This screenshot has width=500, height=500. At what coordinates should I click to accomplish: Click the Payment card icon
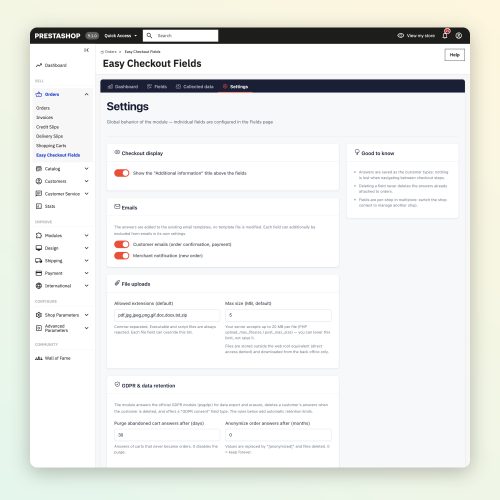click(39, 273)
